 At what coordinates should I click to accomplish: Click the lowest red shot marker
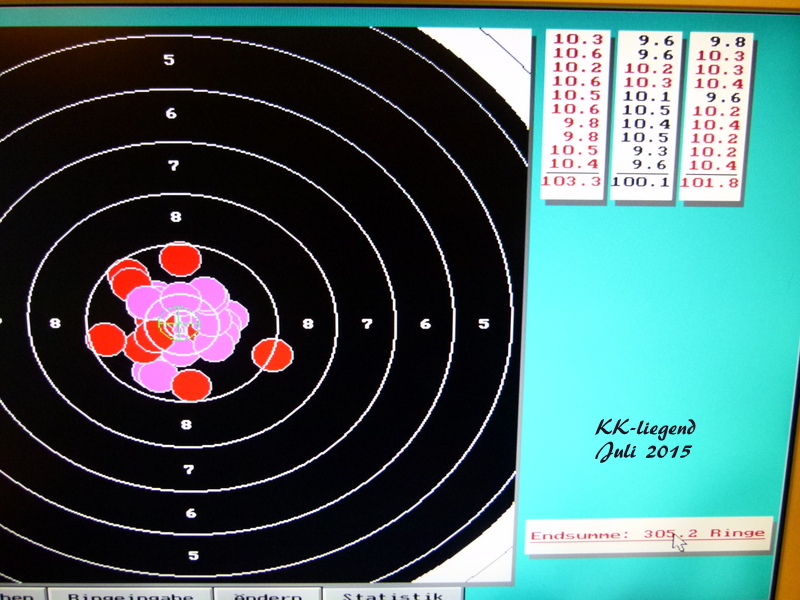click(x=190, y=385)
